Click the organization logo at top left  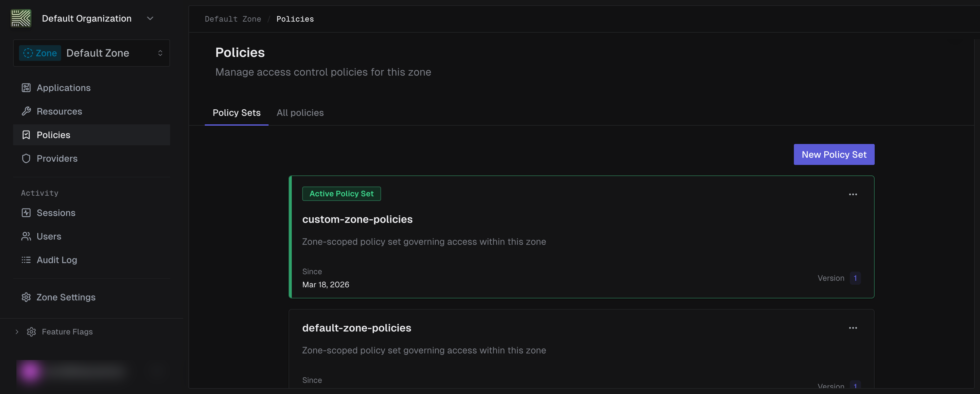[21, 18]
